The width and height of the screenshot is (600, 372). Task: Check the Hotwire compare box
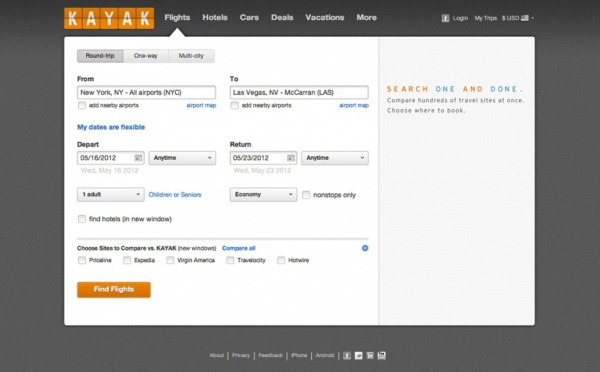[x=281, y=260]
